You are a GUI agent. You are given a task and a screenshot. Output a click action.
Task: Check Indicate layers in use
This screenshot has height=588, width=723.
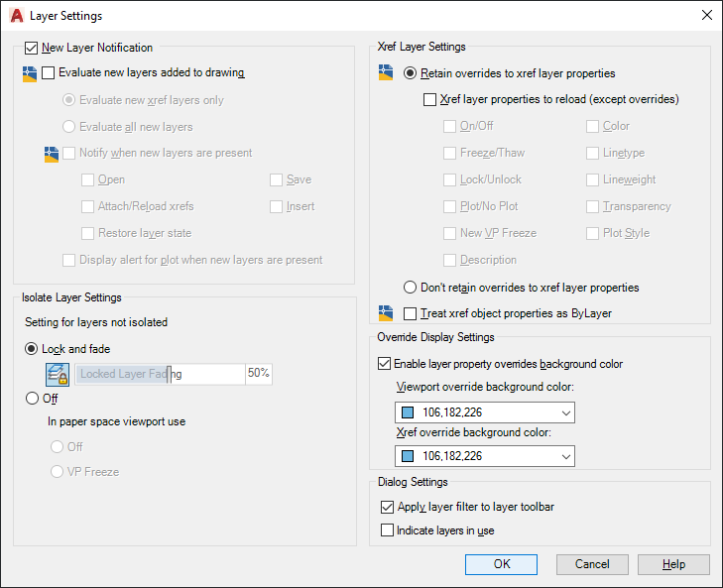tap(388, 530)
